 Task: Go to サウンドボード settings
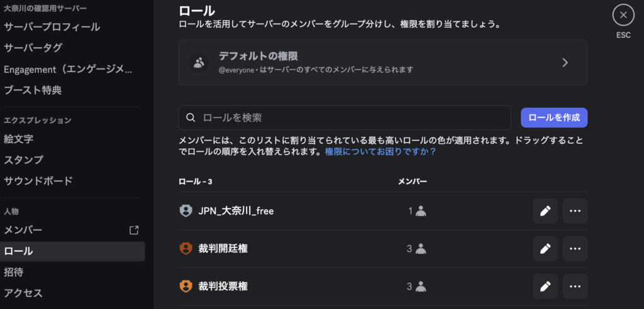[x=38, y=181]
